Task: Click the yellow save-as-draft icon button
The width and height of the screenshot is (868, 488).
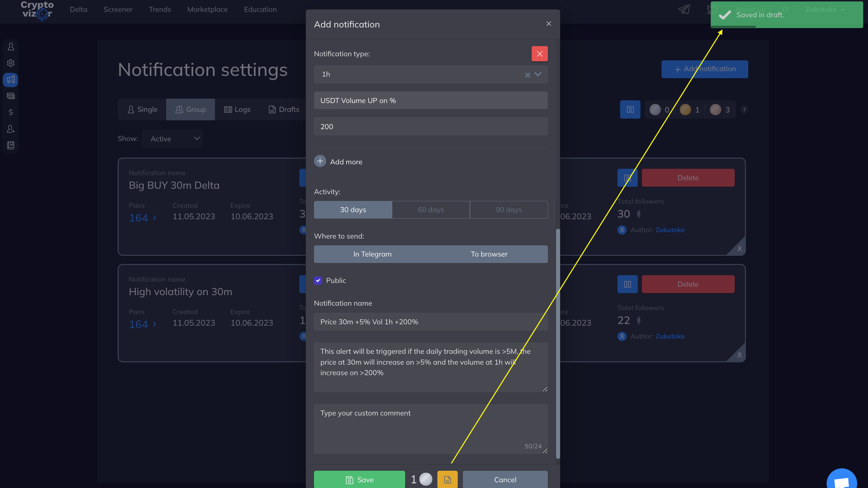Action: 447,479
